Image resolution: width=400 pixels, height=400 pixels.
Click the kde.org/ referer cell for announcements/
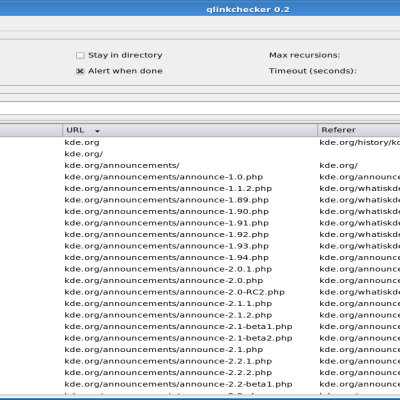click(339, 165)
